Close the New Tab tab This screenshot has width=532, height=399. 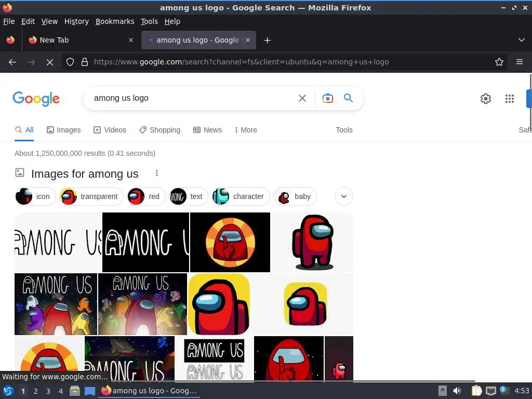[x=131, y=40]
